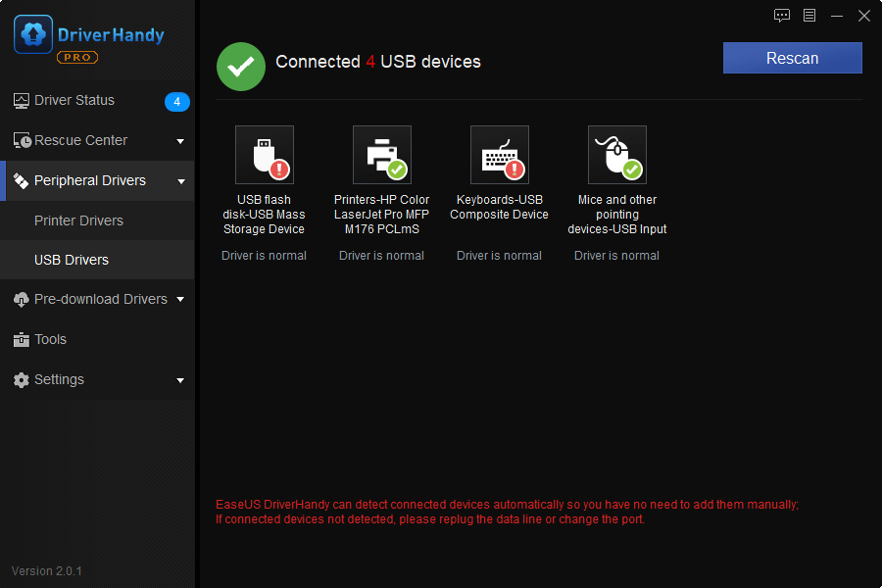
Task: Click the green connected checkmark icon
Action: [x=241, y=66]
